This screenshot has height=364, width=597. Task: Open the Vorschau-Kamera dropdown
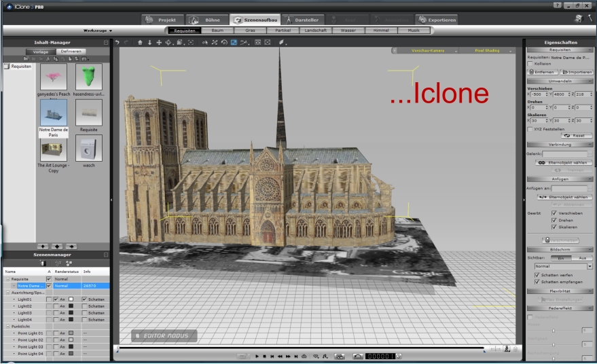pos(427,51)
